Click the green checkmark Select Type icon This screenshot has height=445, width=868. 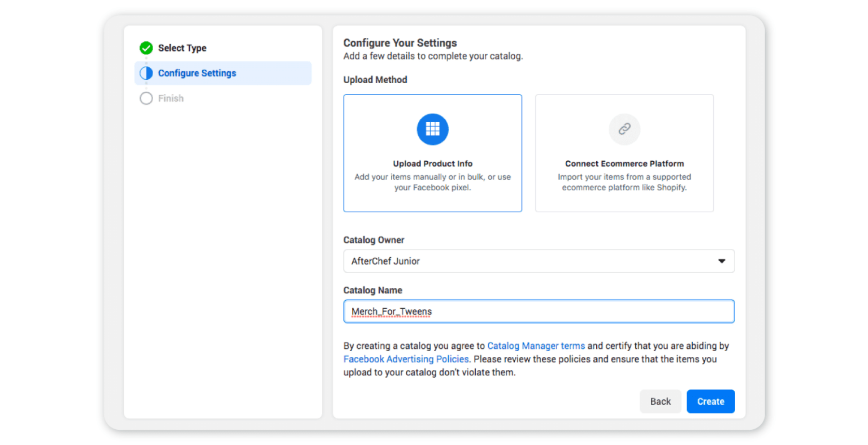(146, 48)
